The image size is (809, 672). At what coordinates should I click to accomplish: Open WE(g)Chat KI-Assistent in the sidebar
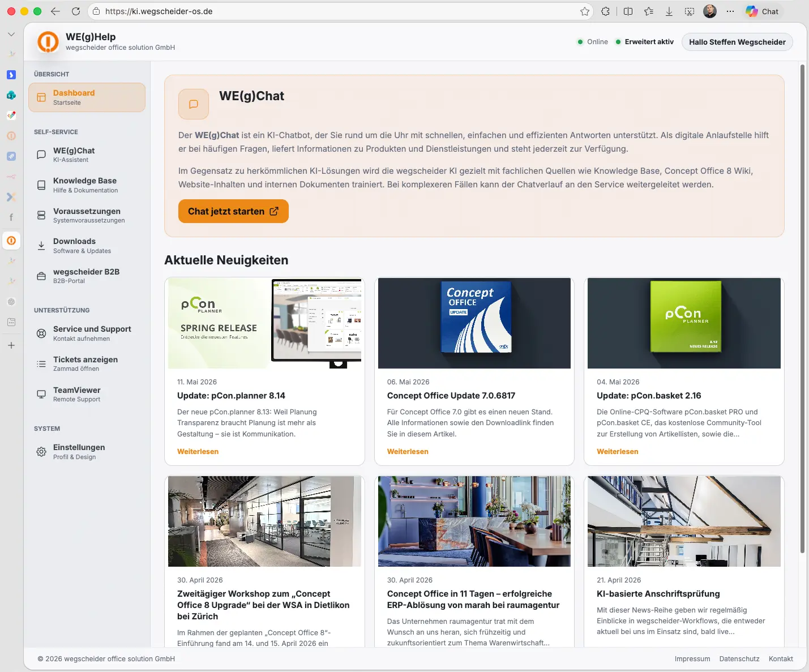point(87,155)
